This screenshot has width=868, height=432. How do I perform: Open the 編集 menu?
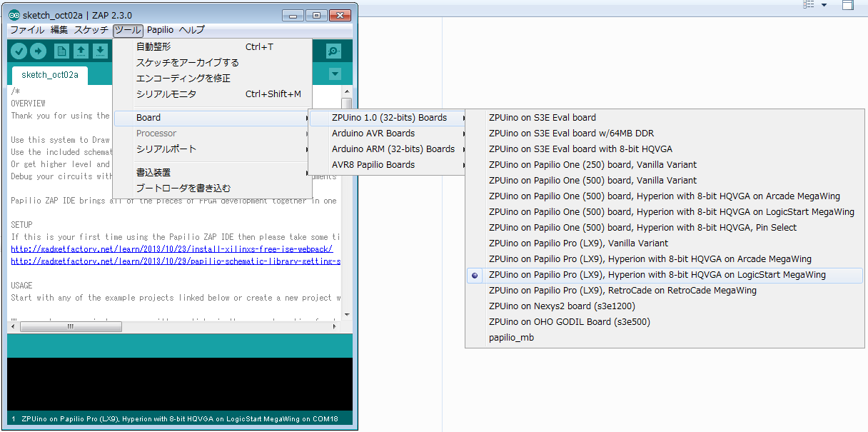(x=59, y=30)
